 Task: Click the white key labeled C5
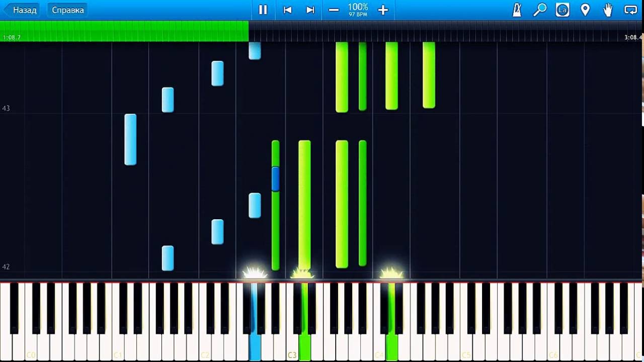coord(465,347)
